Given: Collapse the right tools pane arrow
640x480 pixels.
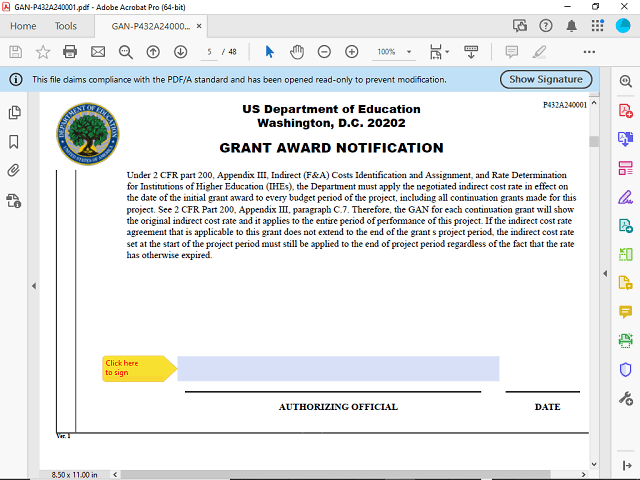Looking at the screenshot, I should [x=604, y=272].
